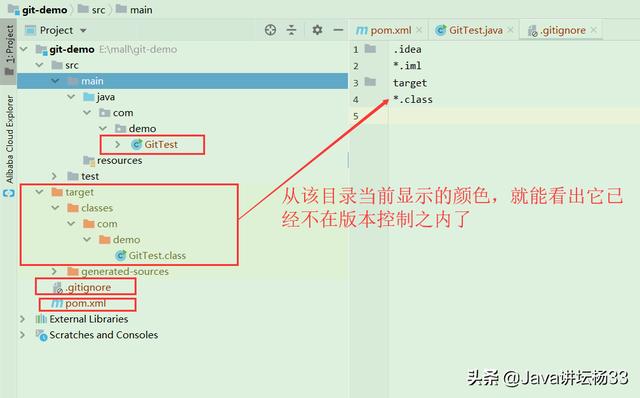
Task: Open the Project view dropdown
Action: click(x=83, y=31)
